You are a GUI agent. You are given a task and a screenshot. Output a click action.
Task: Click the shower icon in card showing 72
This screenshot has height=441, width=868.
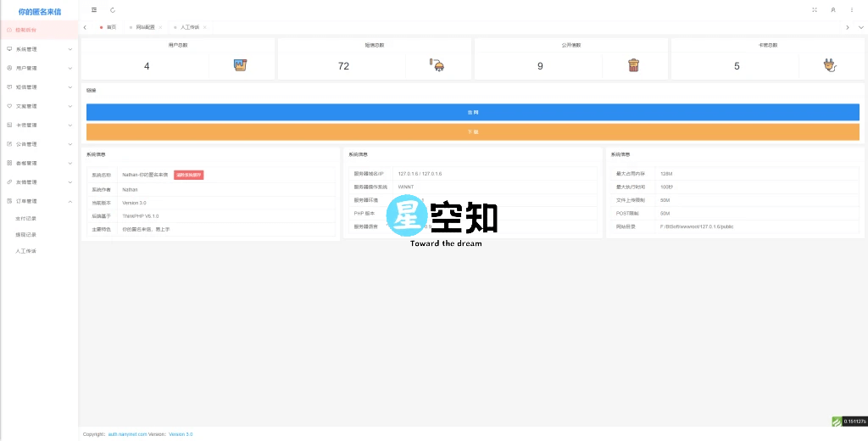(x=437, y=65)
